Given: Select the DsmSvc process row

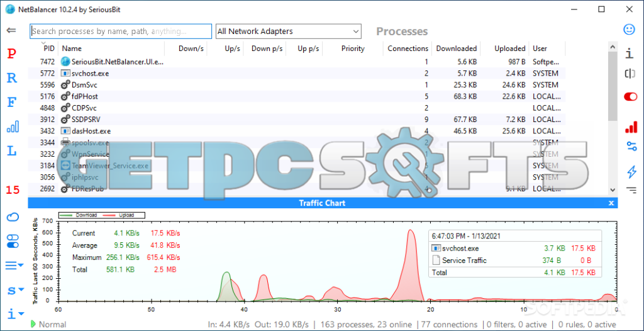Looking at the screenshot, I should 297,85.
